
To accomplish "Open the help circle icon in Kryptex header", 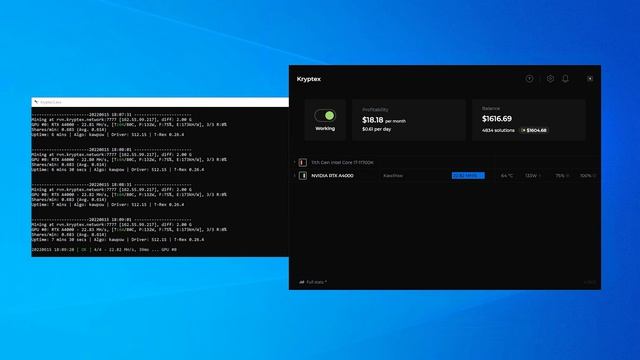I will tap(529, 79).
